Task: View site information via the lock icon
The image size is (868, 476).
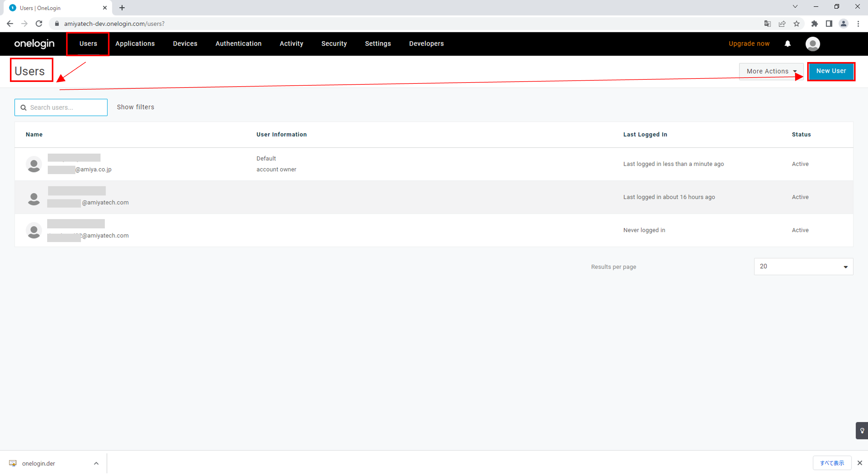Action: pyautogui.click(x=57, y=24)
